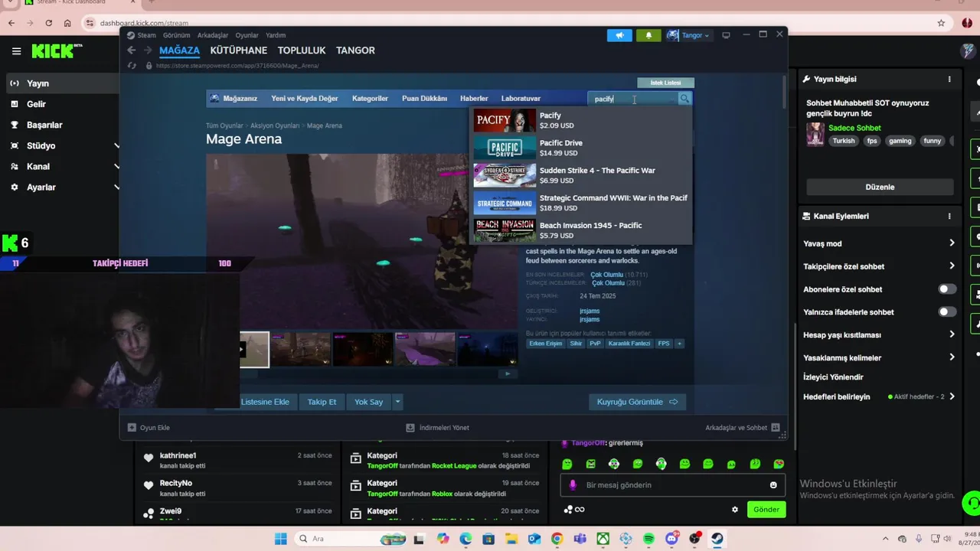Toggle Yalnızca ifadelerle sohbet switch

(947, 312)
